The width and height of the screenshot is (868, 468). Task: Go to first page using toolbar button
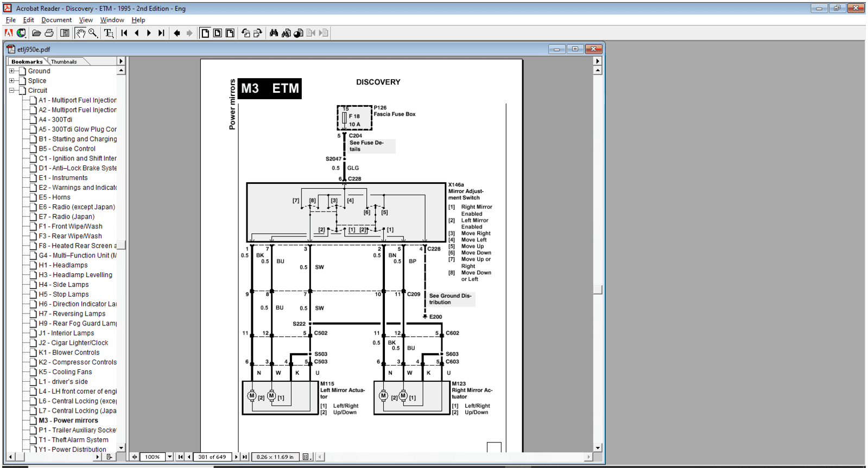pos(124,33)
